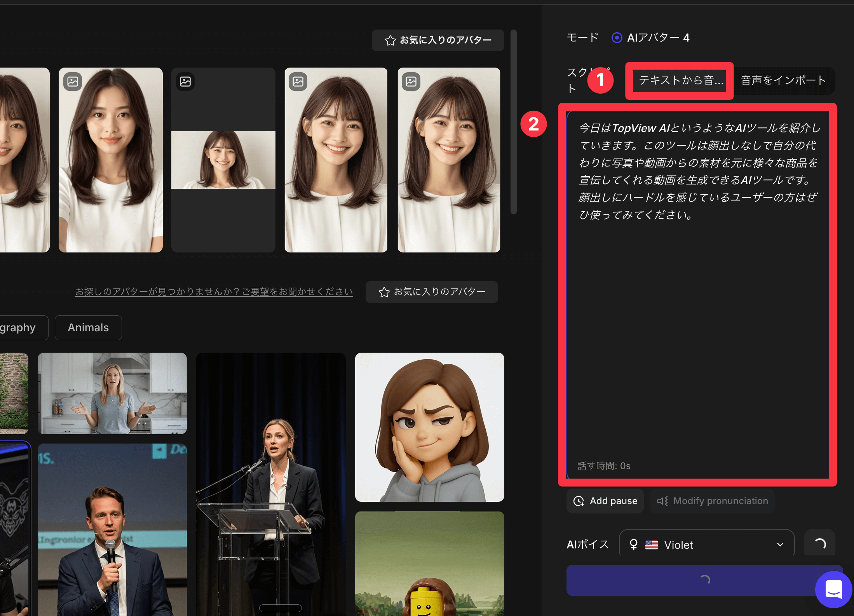The height and width of the screenshot is (616, 854).
Task: Select the Animals avatar category
Action: click(x=88, y=327)
